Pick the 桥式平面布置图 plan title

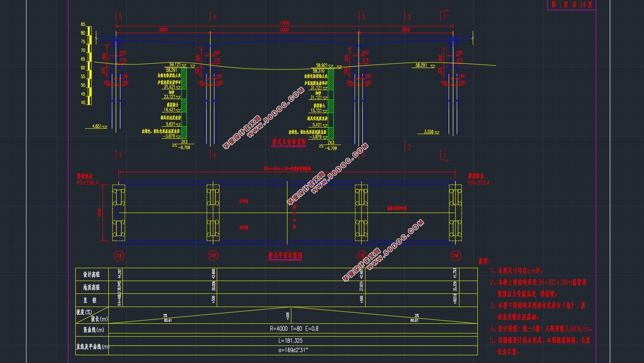click(285, 256)
